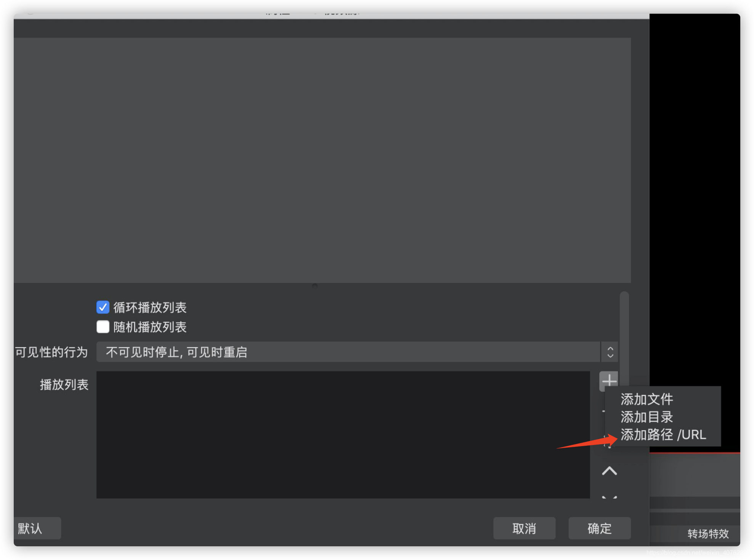Click the splitter handle below the preview
Screen dimensions: 754x560
[315, 286]
